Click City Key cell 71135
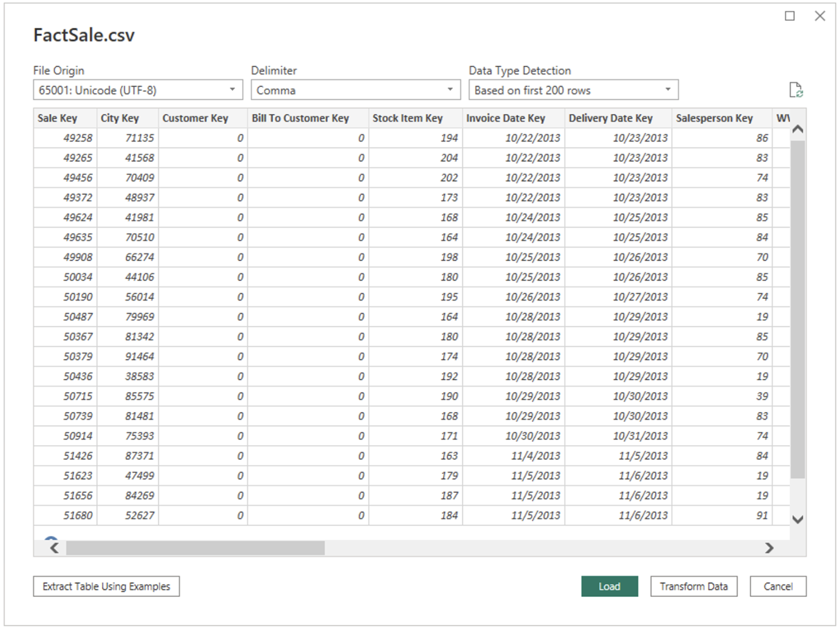Image resolution: width=840 pixels, height=629 pixels. pos(128,138)
